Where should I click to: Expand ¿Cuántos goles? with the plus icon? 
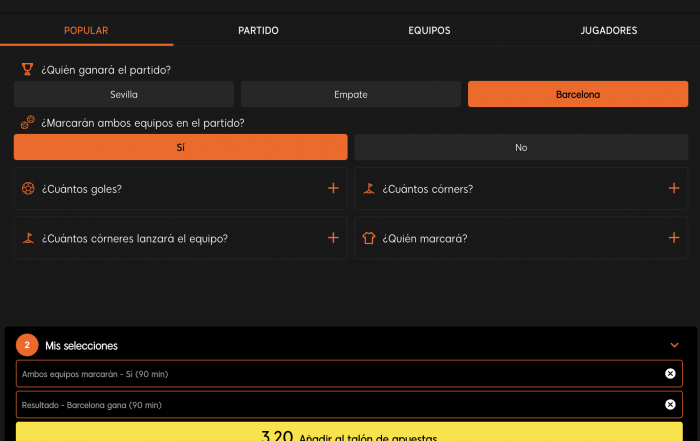pyautogui.click(x=333, y=188)
